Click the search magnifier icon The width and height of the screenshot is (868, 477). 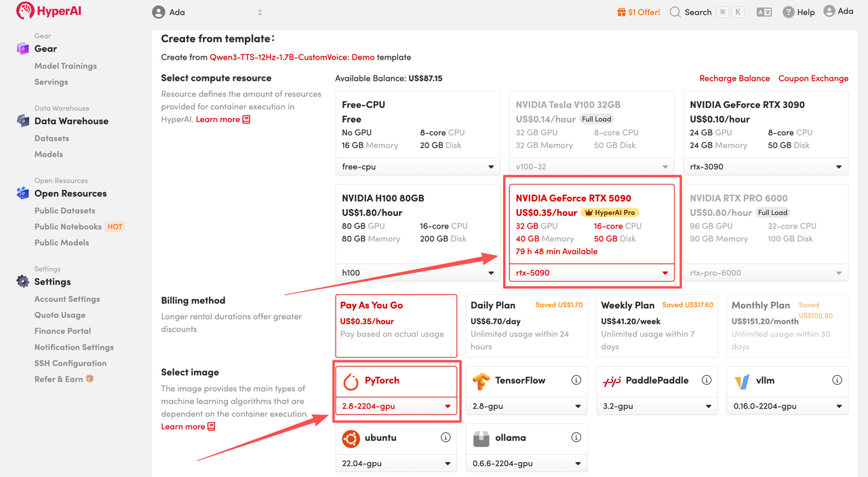point(675,12)
